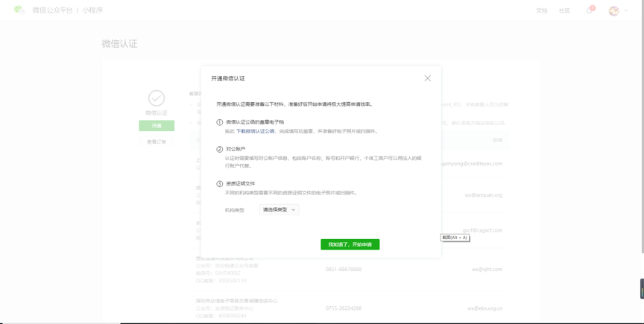Select text QQ客服: 3002502134
Viewport: 644px width, 324px height.
click(221, 281)
